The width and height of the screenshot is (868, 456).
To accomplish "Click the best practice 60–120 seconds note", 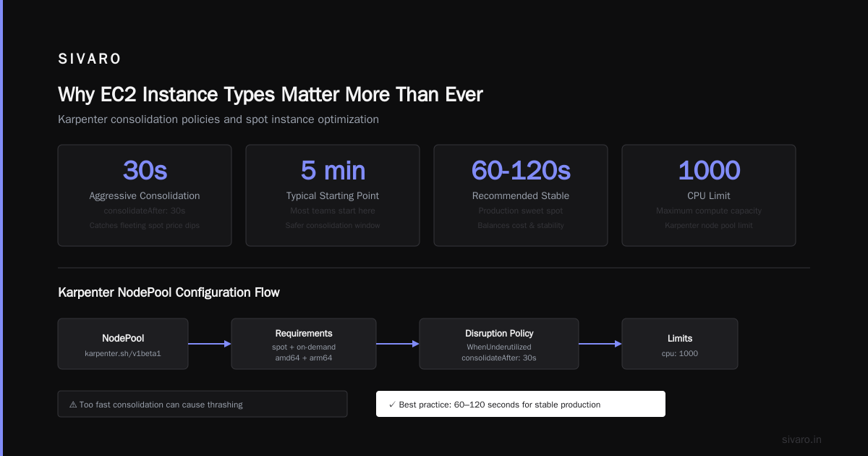I will pos(521,404).
